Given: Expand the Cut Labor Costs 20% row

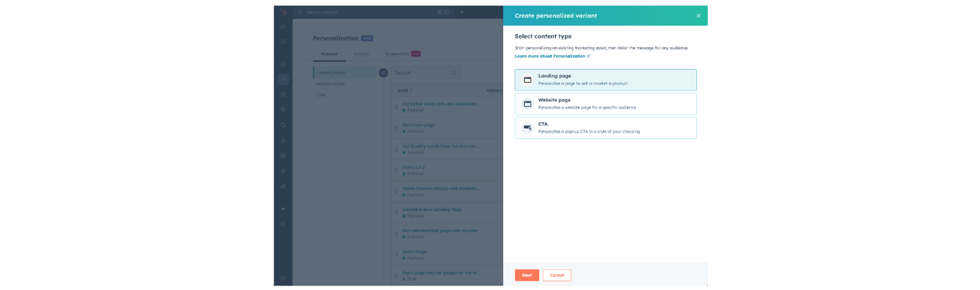Looking at the screenshot, I should pyautogui.click(x=396, y=107).
